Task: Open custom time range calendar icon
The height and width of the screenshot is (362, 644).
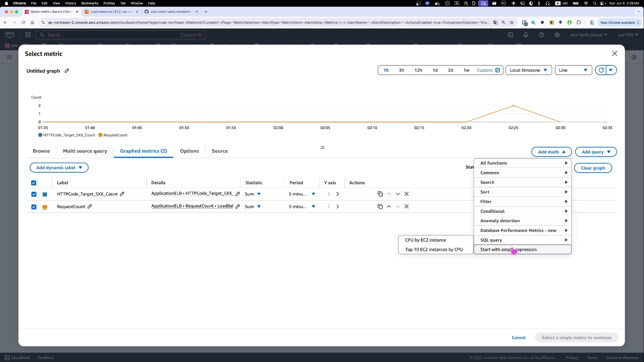Action: pos(498,70)
